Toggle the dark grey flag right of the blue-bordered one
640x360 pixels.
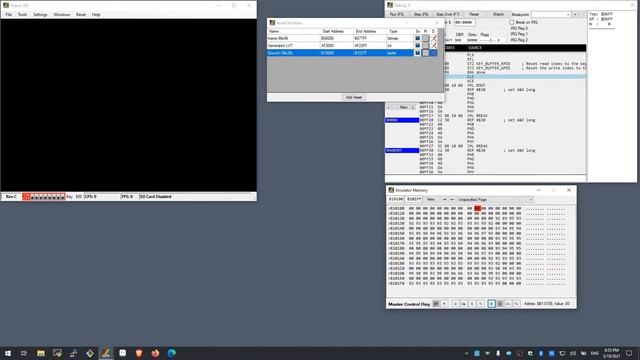[x=500, y=304]
